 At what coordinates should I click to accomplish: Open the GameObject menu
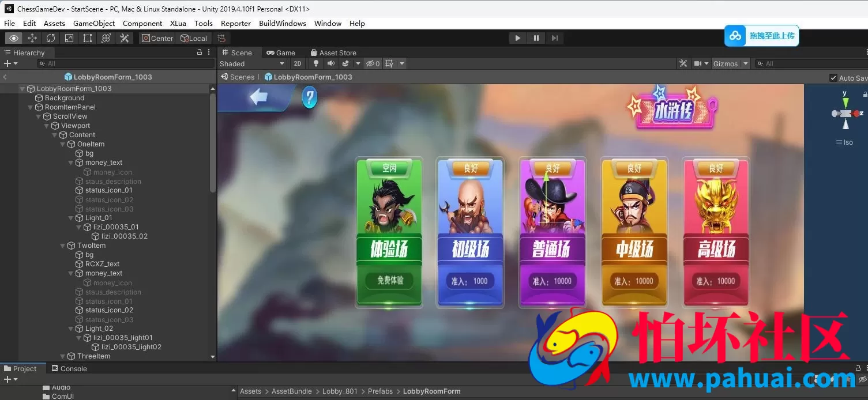pyautogui.click(x=94, y=23)
